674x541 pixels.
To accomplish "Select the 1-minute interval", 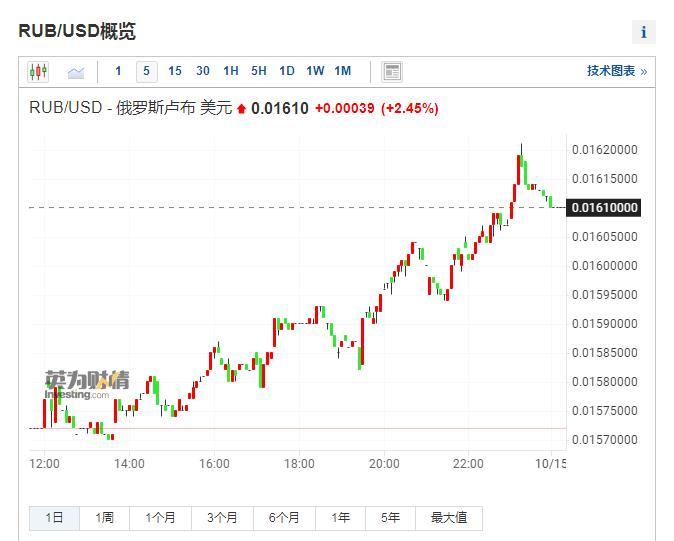I will (118, 71).
